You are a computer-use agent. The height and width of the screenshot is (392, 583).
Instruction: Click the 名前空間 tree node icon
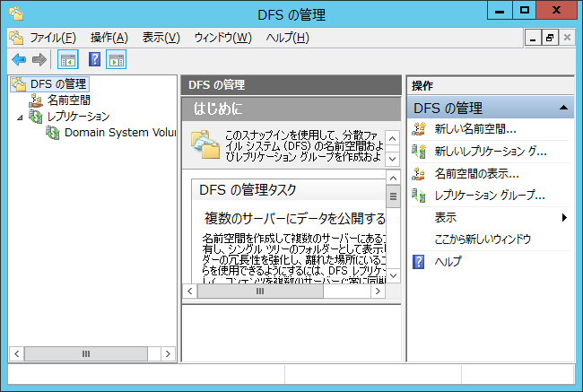(x=36, y=100)
